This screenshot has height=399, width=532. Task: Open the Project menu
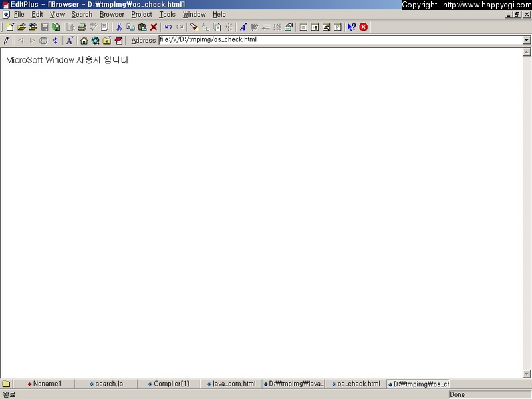142,14
